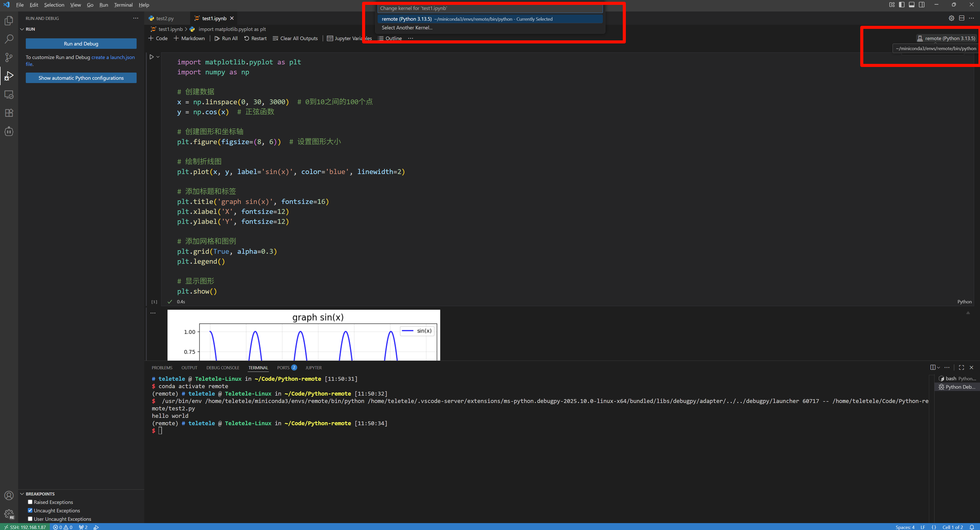Open cell output more actions ellipsis
Screen dimensions: 980x530
point(153,313)
